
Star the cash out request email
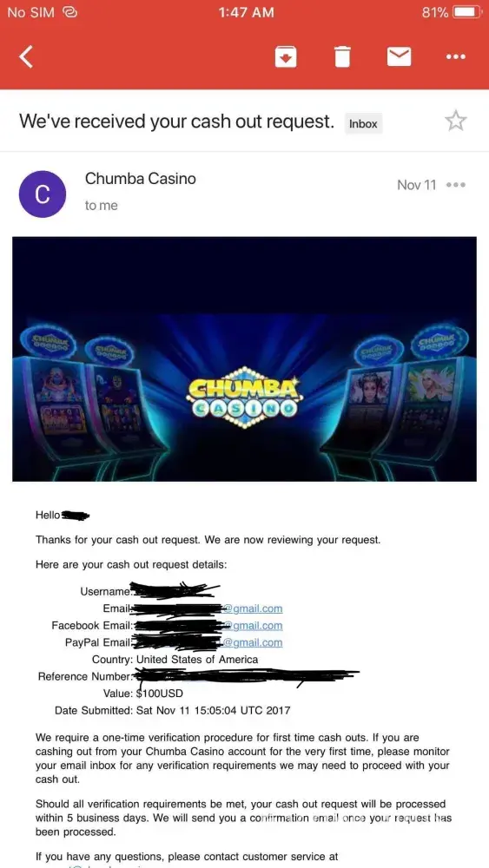coord(456,121)
